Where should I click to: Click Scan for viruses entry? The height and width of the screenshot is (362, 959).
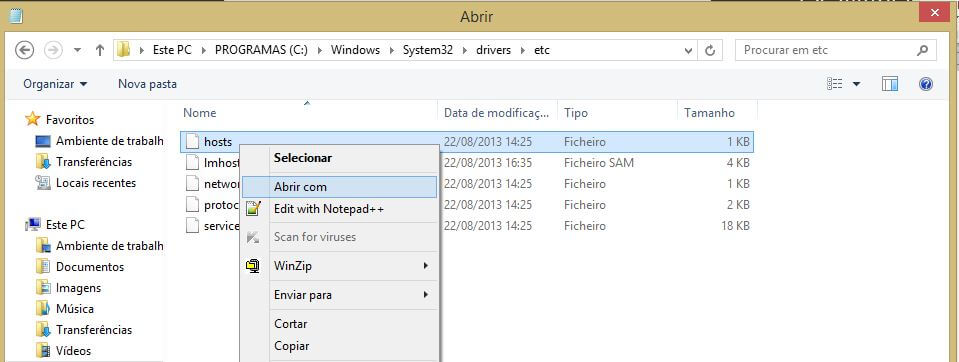(x=315, y=237)
